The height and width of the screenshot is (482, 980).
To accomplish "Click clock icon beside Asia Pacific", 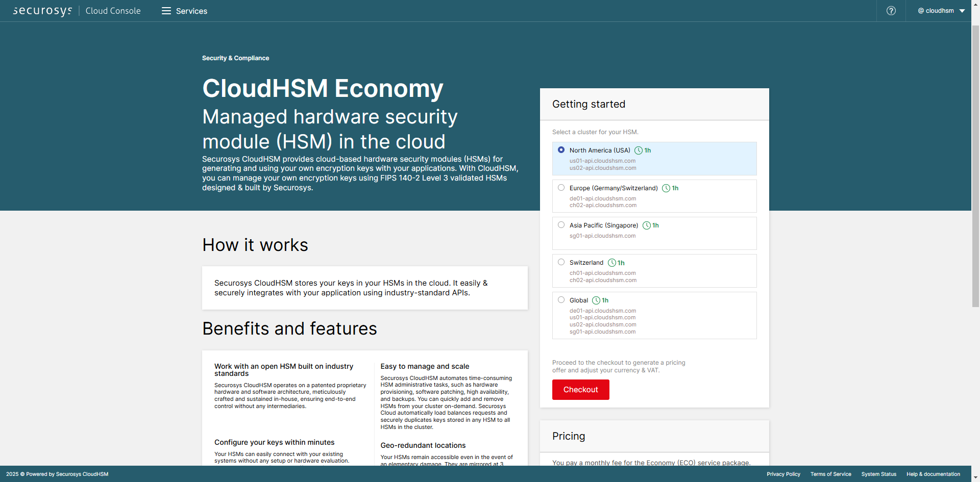I will point(646,225).
